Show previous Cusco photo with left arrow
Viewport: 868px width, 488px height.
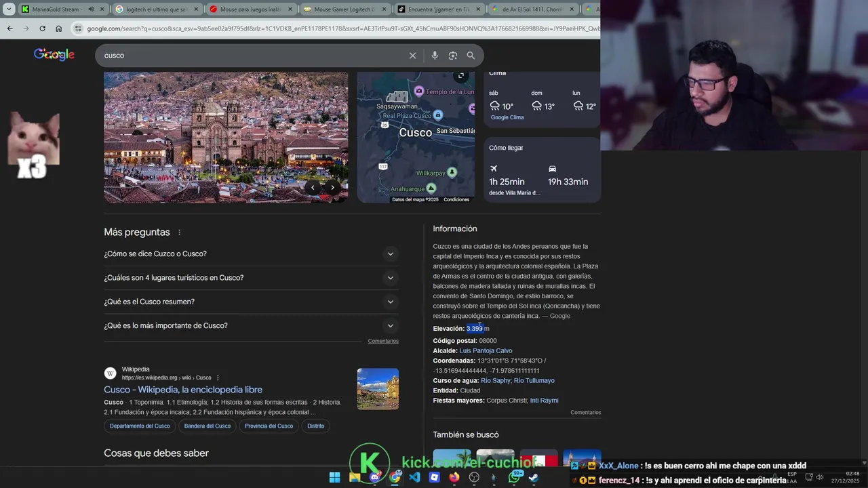click(x=313, y=187)
